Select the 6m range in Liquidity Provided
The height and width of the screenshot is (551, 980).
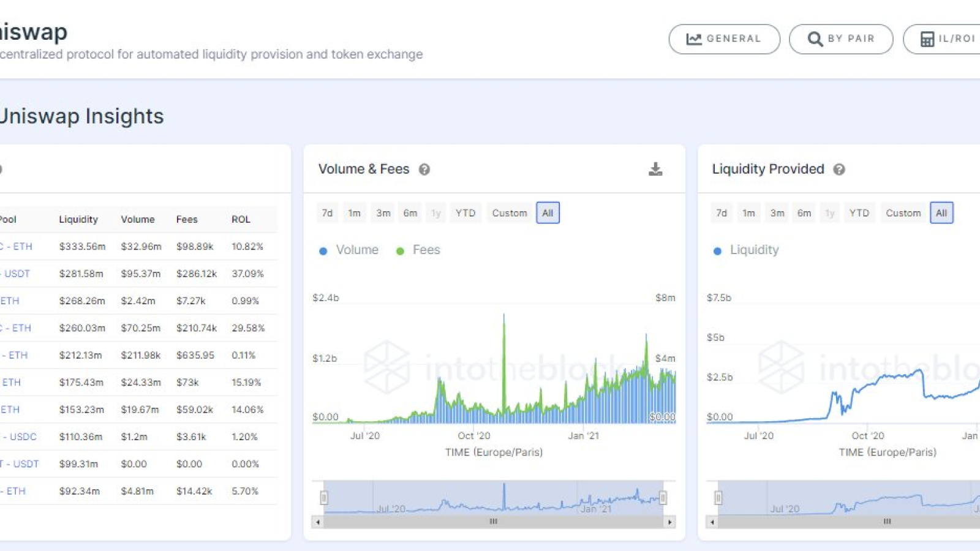pos(804,213)
